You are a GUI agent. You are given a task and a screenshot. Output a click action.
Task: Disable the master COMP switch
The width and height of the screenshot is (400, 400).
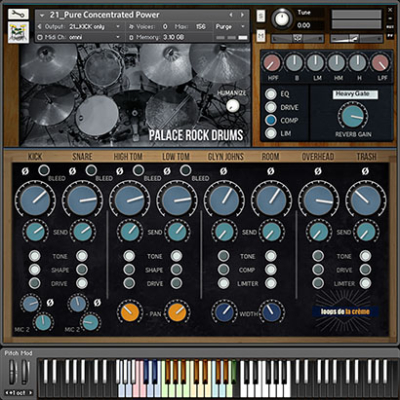(271, 120)
